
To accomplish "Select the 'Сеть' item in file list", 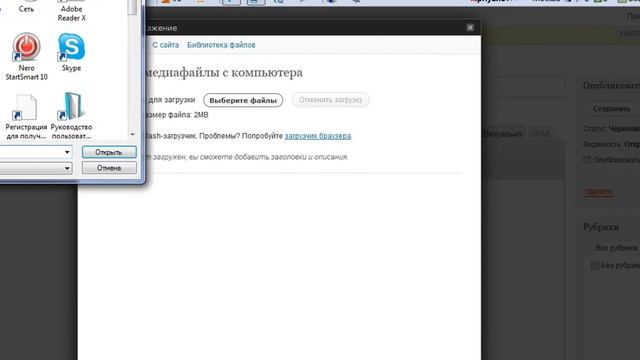I will coord(26,7).
